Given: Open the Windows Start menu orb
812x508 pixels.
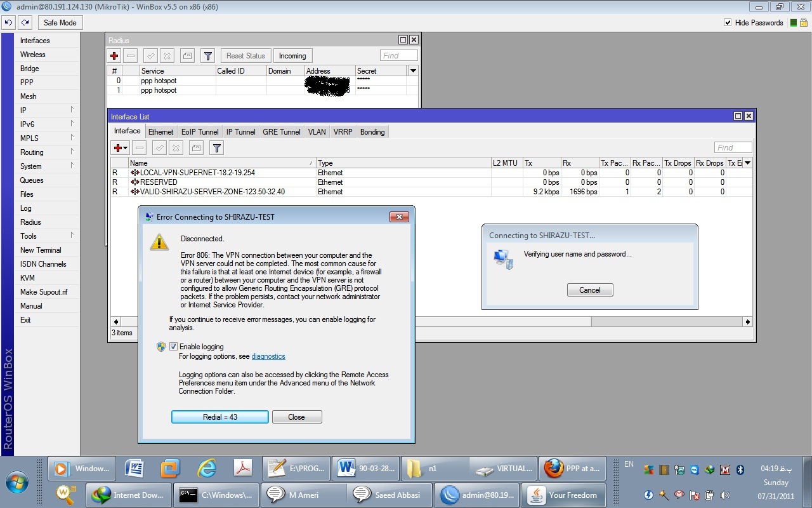Looking at the screenshot, I should (16, 482).
